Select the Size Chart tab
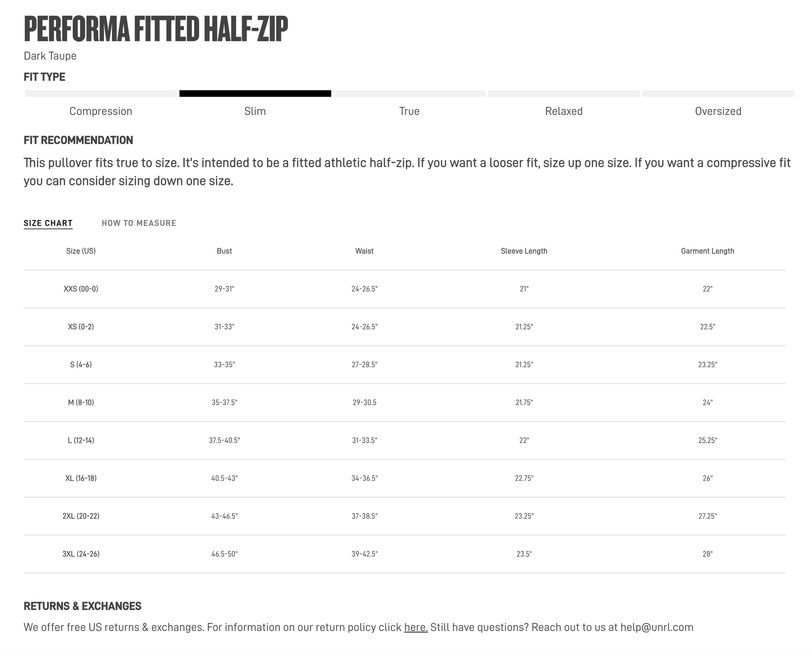This screenshot has width=812, height=656. click(48, 223)
